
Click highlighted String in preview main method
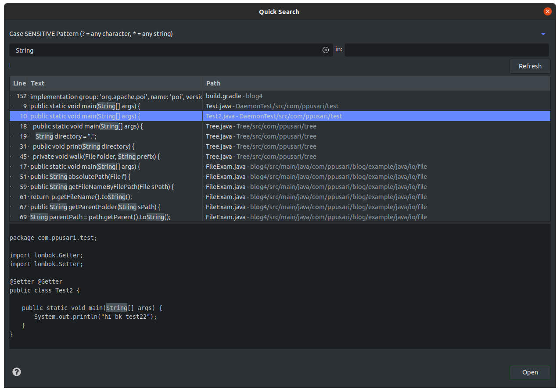(116, 308)
